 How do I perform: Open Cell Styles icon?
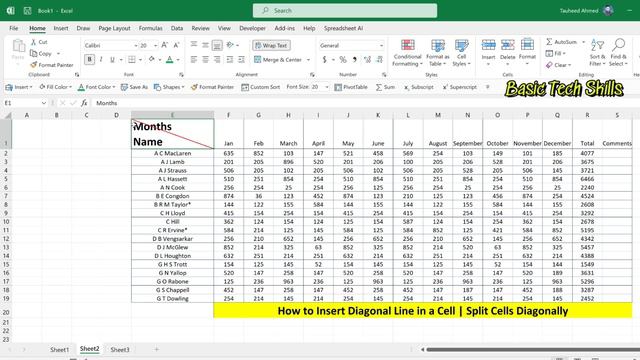tap(462, 44)
